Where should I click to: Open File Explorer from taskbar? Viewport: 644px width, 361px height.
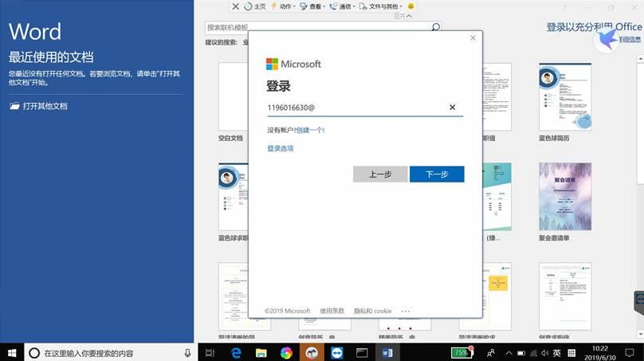[x=261, y=353]
